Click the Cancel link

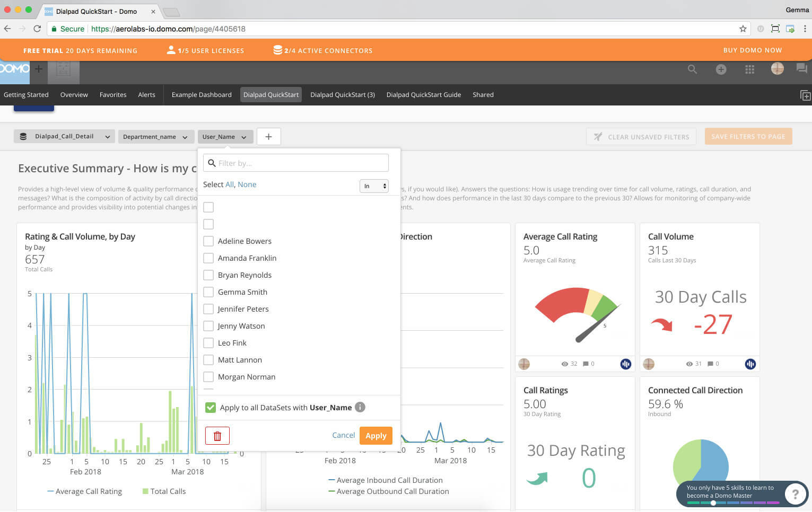click(x=343, y=435)
